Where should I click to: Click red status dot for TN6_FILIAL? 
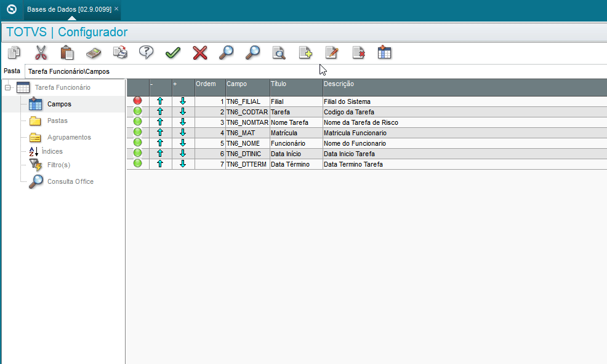(x=137, y=101)
